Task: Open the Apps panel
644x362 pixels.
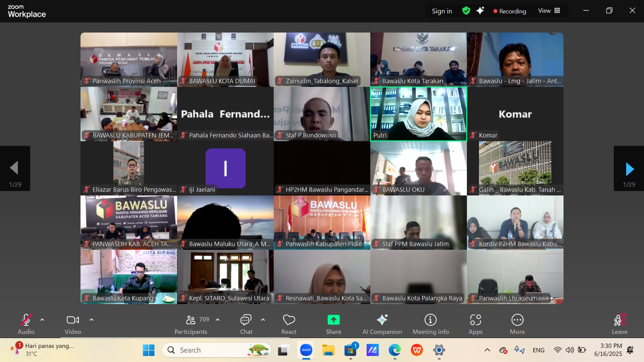Action: (x=475, y=324)
